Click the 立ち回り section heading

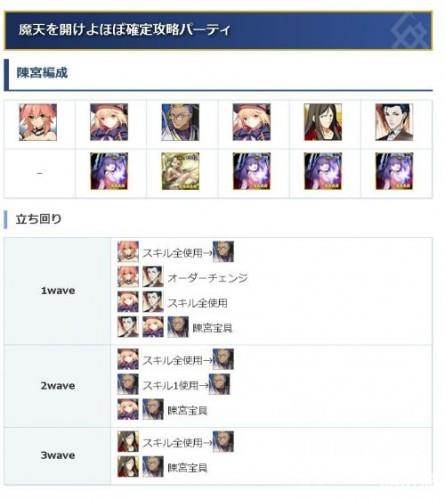[39, 219]
